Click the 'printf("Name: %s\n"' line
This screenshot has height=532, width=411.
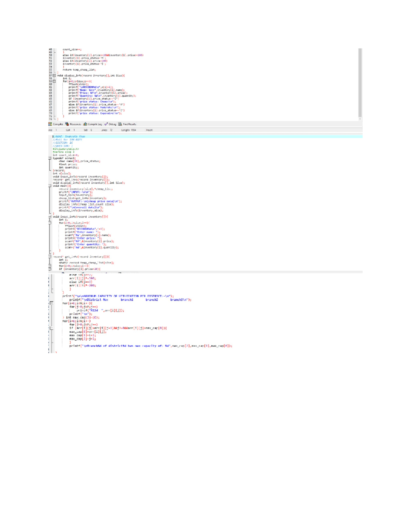click(x=97, y=90)
